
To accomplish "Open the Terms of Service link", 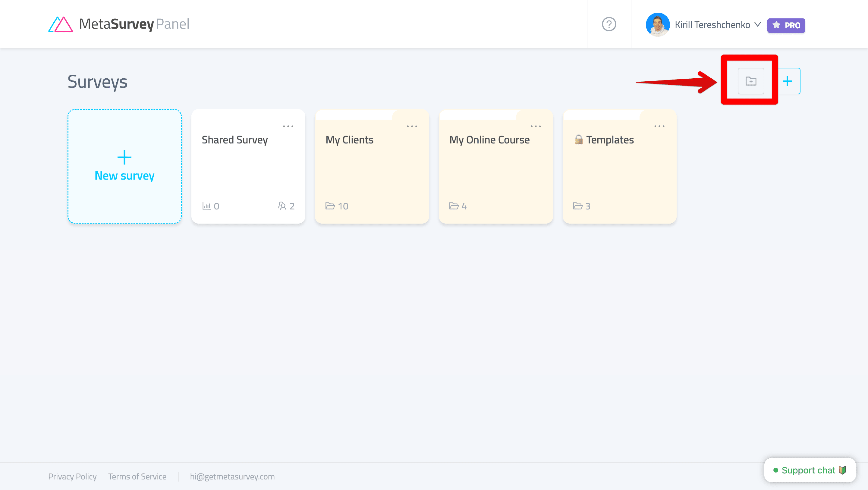I will pyautogui.click(x=137, y=476).
